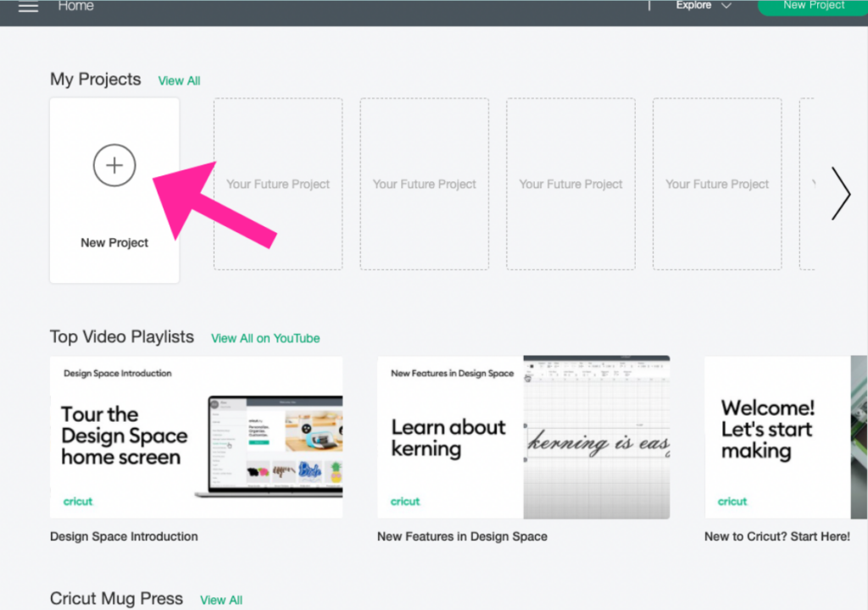Click the Home page title

click(75, 6)
